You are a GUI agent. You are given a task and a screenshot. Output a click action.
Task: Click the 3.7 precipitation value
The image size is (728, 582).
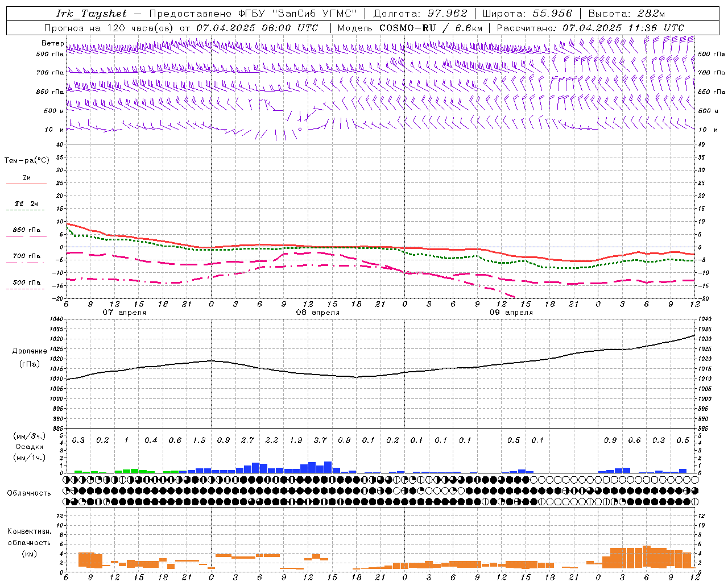pyautogui.click(x=320, y=440)
